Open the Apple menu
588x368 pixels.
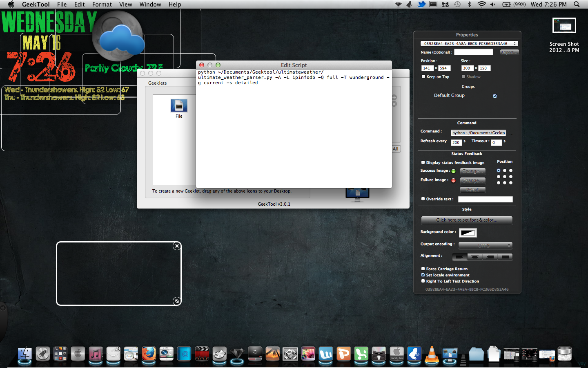(x=11, y=4)
